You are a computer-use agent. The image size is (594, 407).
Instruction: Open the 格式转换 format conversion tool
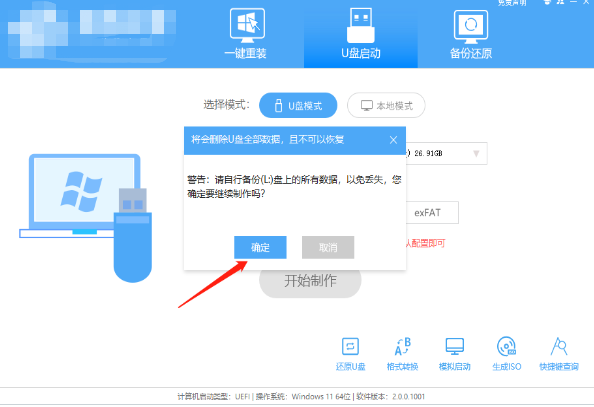click(x=402, y=354)
